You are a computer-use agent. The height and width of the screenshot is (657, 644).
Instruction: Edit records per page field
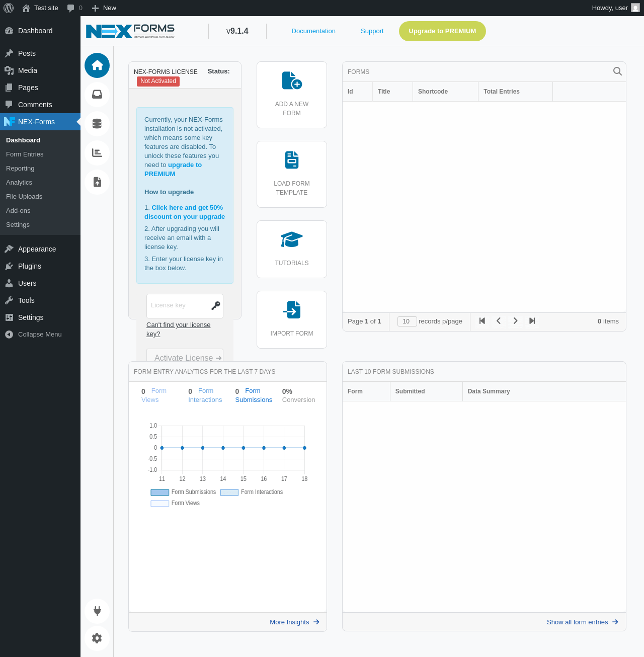(x=407, y=321)
